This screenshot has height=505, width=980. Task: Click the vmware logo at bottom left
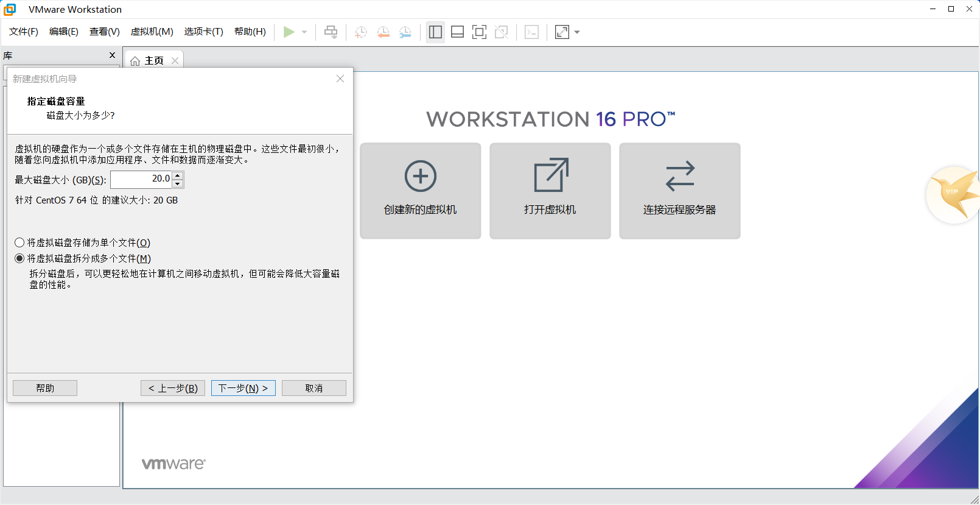tap(174, 464)
